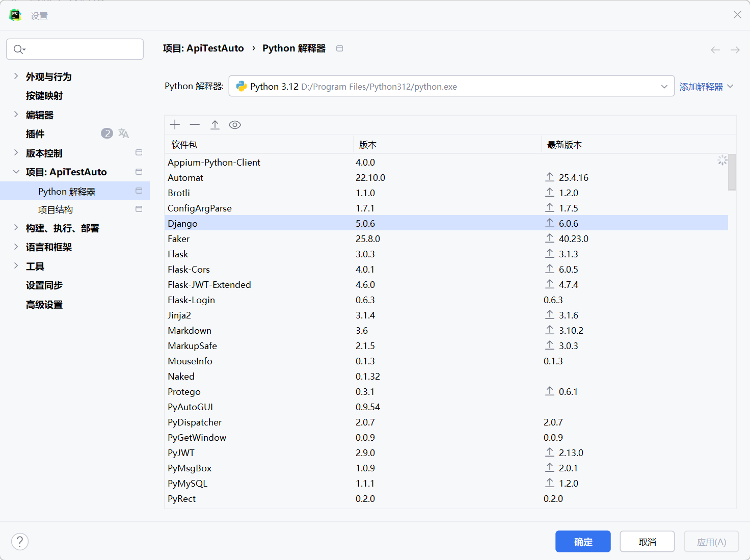The height and width of the screenshot is (560, 750).
Task: Click the uninstall package minus icon
Action: (195, 125)
